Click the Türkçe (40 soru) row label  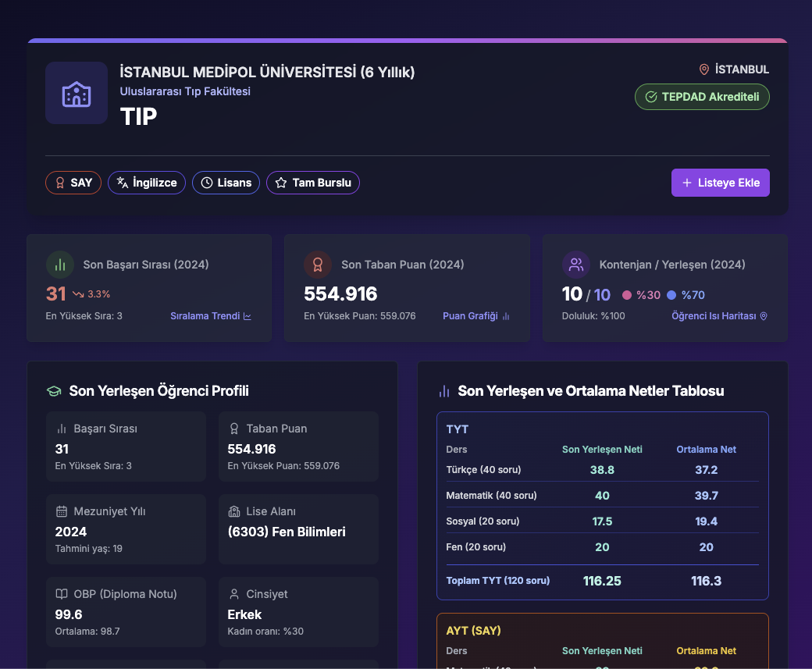(483, 470)
